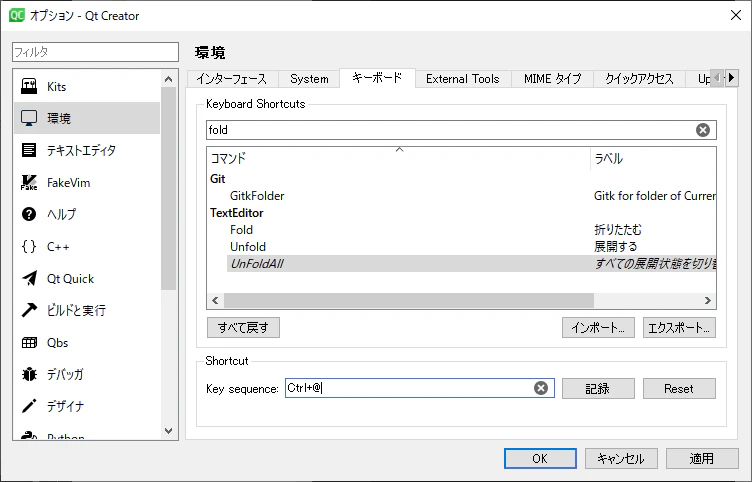Open the デザイナ pencil icon
Image resolution: width=752 pixels, height=482 pixels.
click(29, 406)
